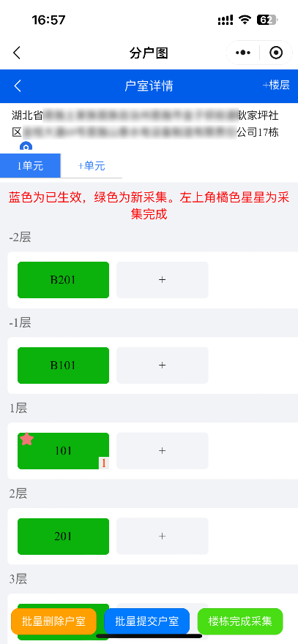Add a room on the 2nd floor
This screenshot has width=298, height=644.
(162, 537)
